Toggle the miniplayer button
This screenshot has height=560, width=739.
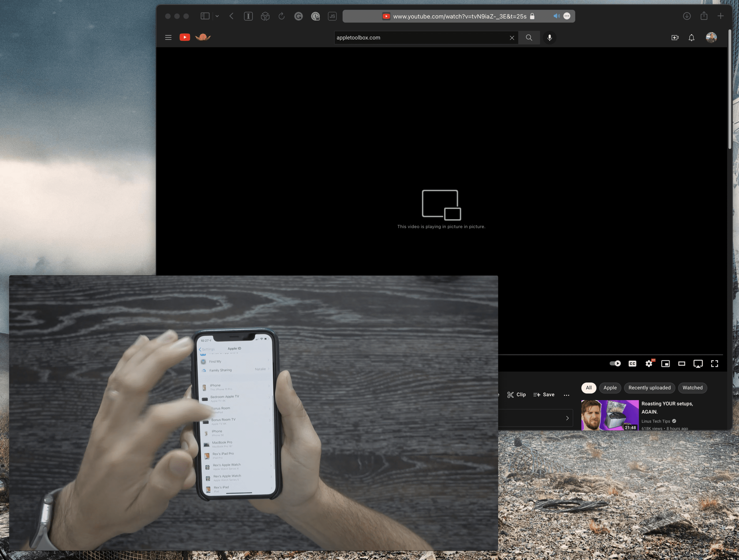pos(665,363)
